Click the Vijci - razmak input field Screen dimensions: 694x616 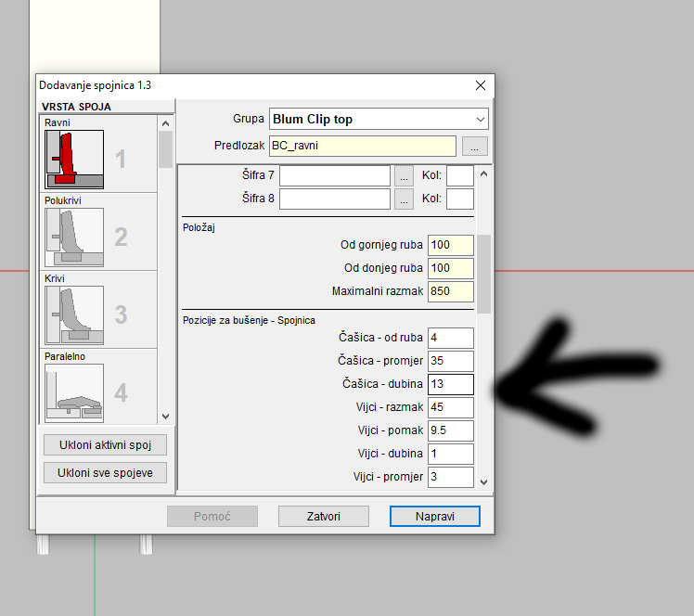pyautogui.click(x=450, y=407)
